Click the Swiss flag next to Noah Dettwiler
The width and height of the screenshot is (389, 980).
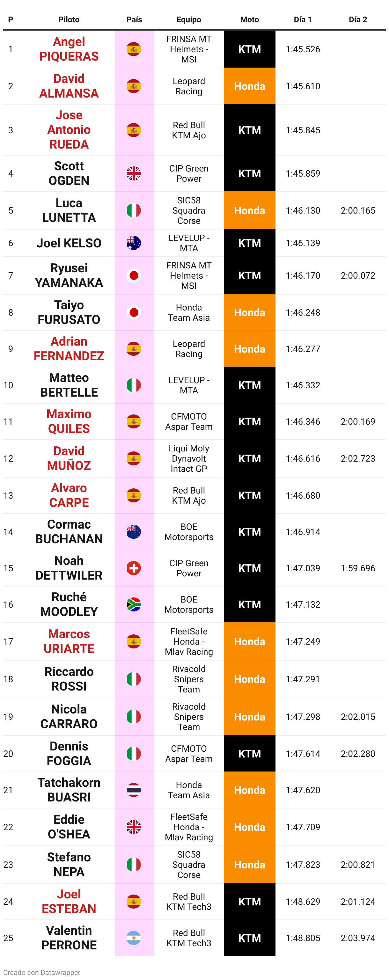[134, 568]
